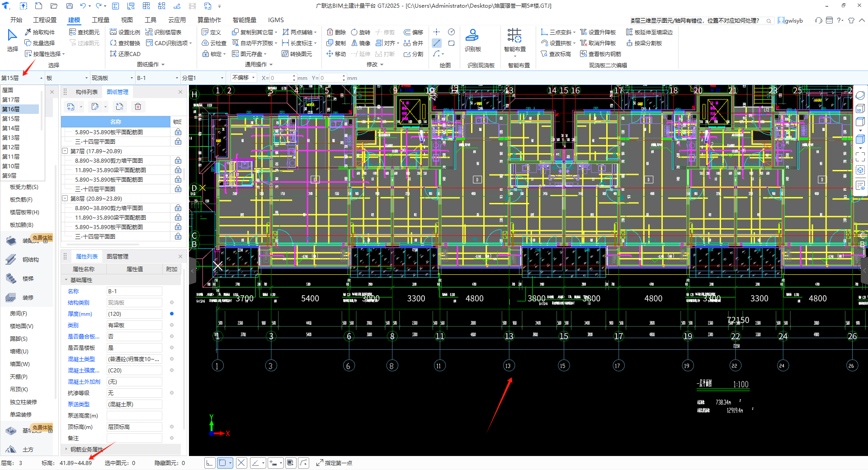Expand 钢筋业务属性 section

click(x=66, y=449)
